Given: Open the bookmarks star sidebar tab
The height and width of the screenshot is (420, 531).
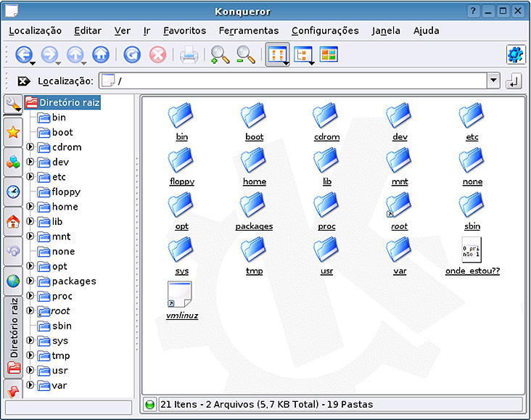Looking at the screenshot, I should pyautogui.click(x=12, y=132).
